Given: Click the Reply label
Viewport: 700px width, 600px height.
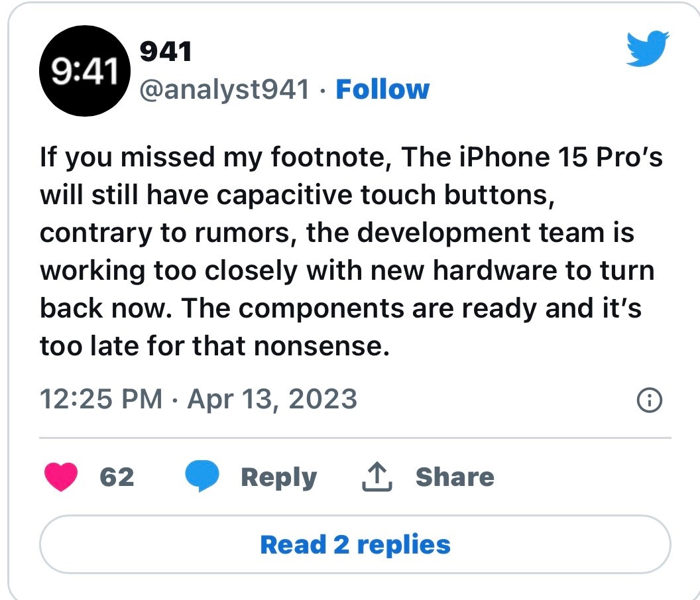Looking at the screenshot, I should tap(278, 477).
